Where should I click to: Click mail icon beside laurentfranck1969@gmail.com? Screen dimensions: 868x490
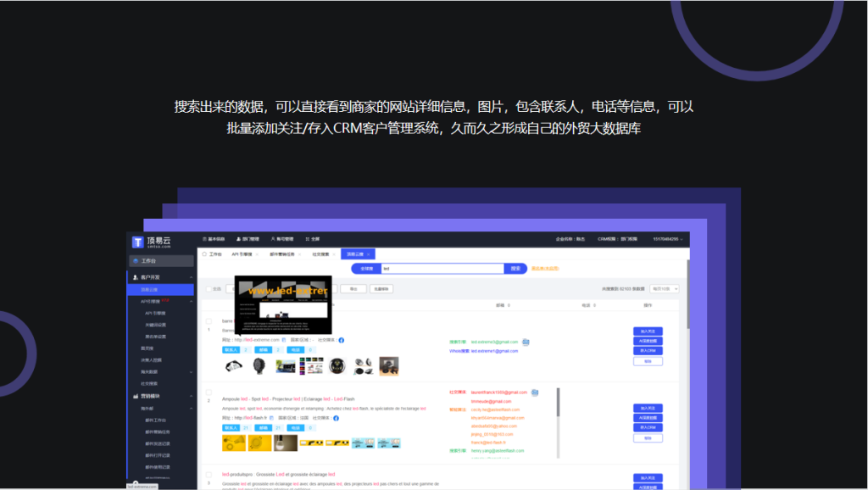[534, 393]
